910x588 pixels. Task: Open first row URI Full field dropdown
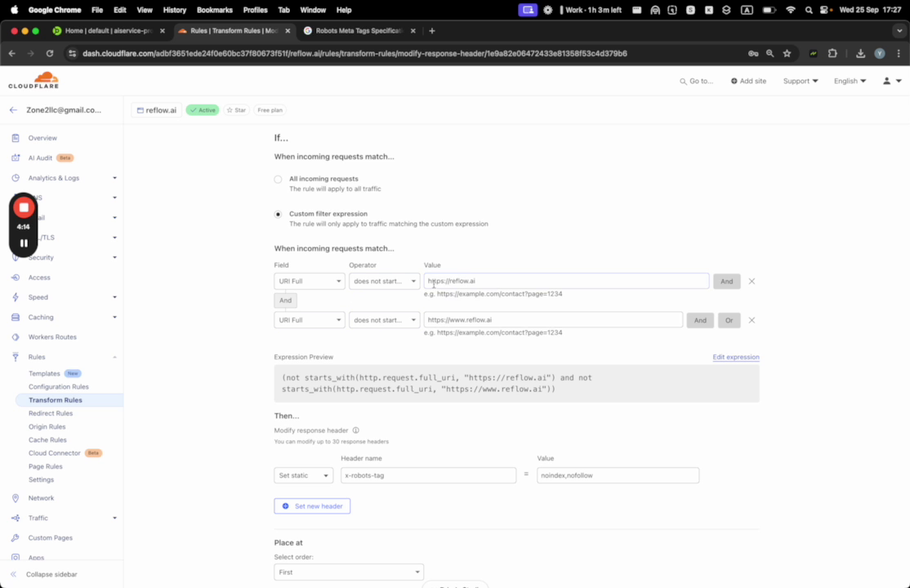(310, 281)
